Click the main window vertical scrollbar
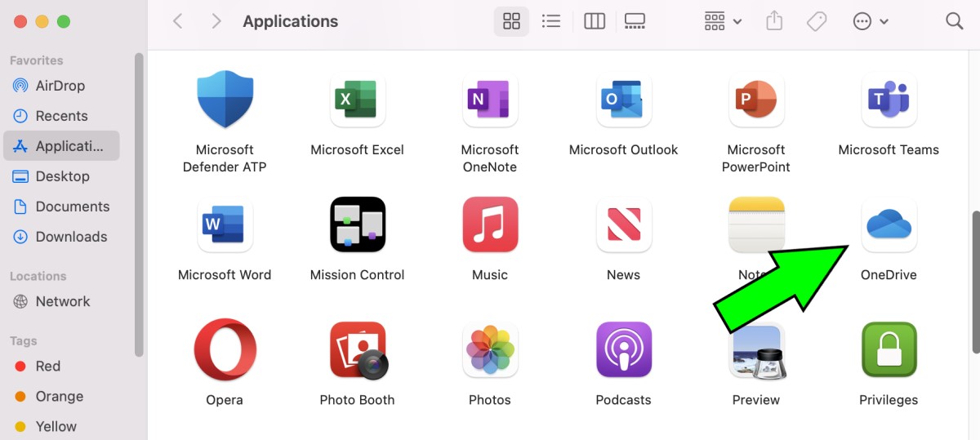The width and height of the screenshot is (980, 440). click(x=975, y=282)
